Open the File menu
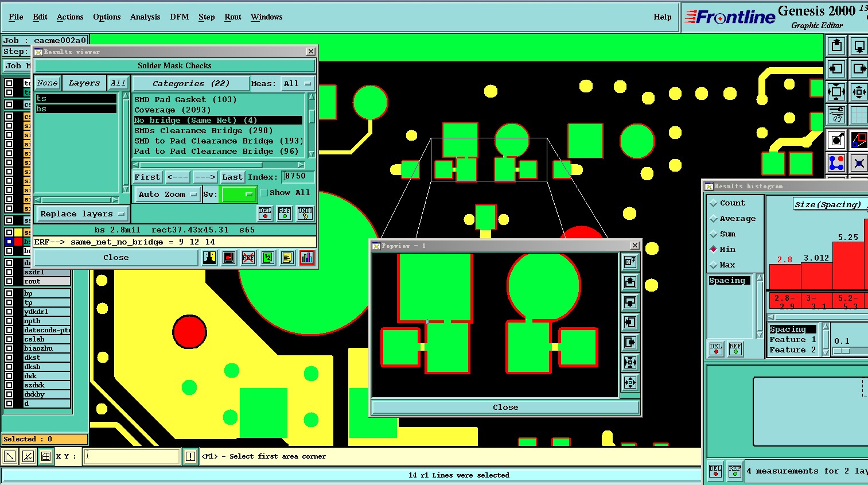Image resolution: width=868 pixels, height=485 pixels. [16, 17]
